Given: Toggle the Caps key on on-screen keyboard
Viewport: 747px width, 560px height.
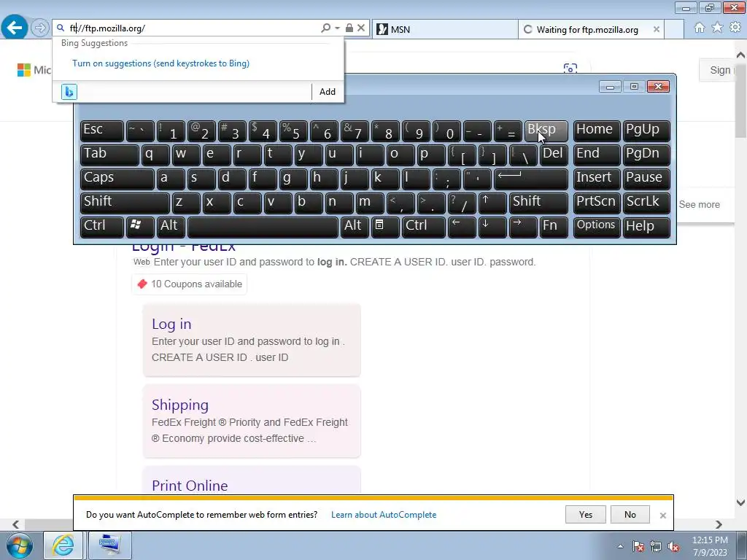Looking at the screenshot, I should pyautogui.click(x=117, y=179).
